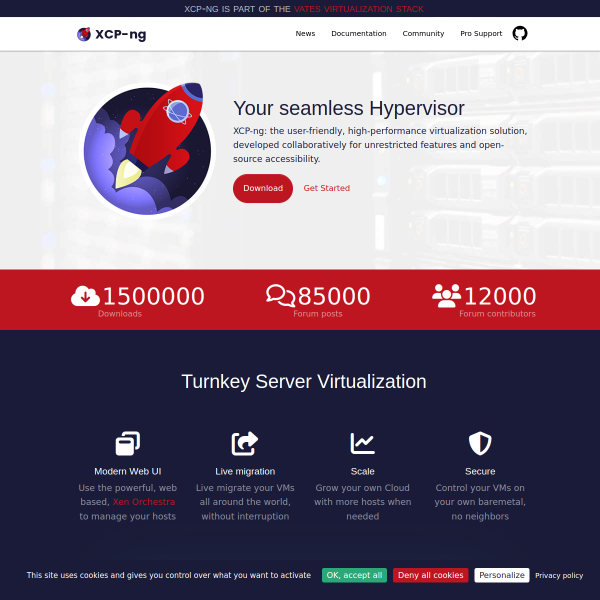Open the Community menu item
Image resolution: width=600 pixels, height=600 pixels.
(423, 34)
